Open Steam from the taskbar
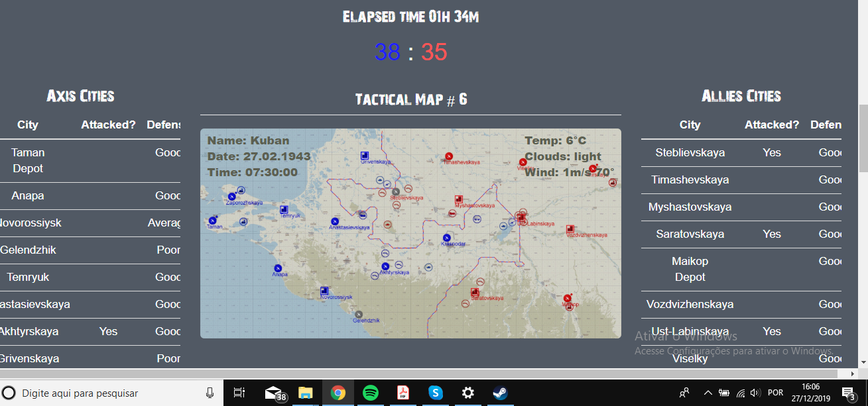The width and height of the screenshot is (868, 406). pos(500,393)
